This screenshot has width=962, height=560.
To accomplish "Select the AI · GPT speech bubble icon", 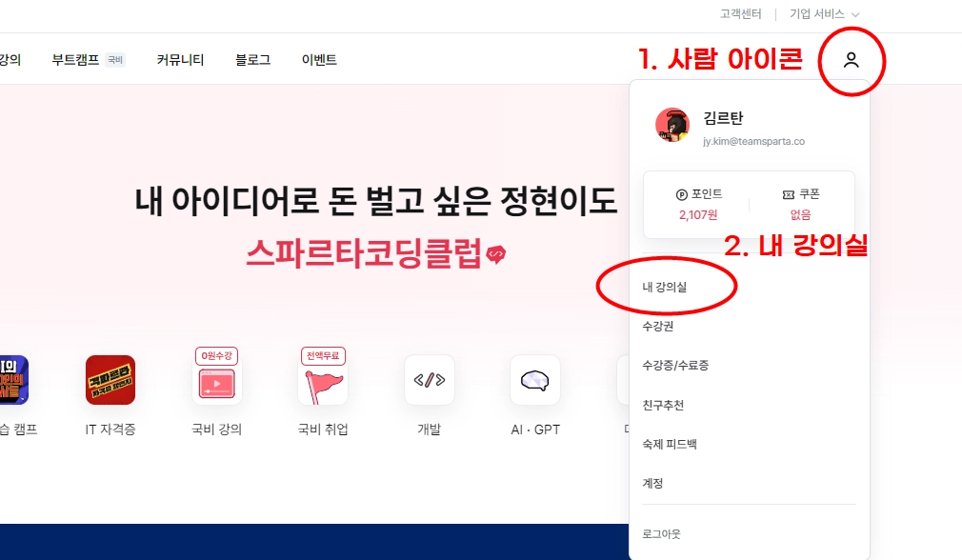I will (535, 380).
